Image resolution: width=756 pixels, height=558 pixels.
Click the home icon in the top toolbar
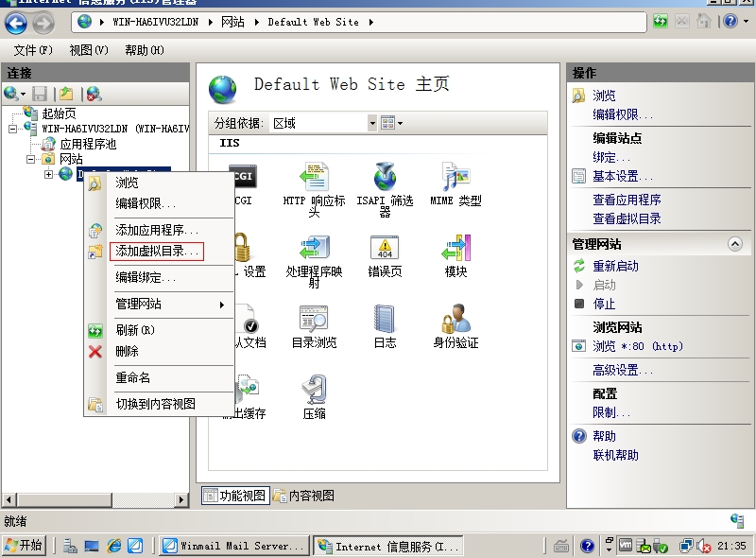pos(704,21)
